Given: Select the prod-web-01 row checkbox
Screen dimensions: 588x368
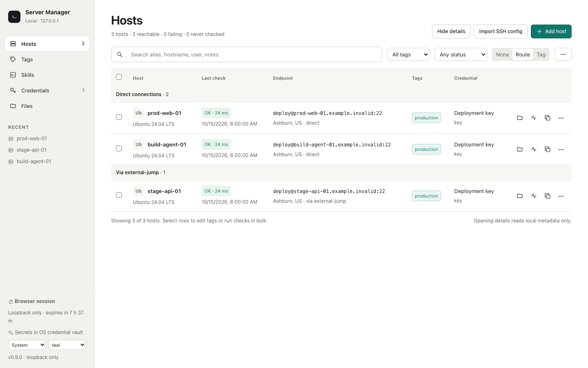Looking at the screenshot, I should coord(119,117).
